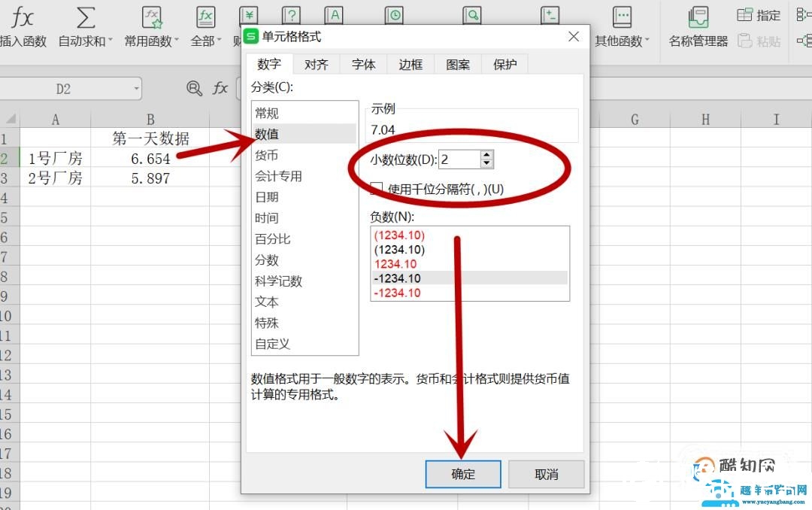Select the 百分比 category
This screenshot has width=812, height=510.
[x=304, y=239]
